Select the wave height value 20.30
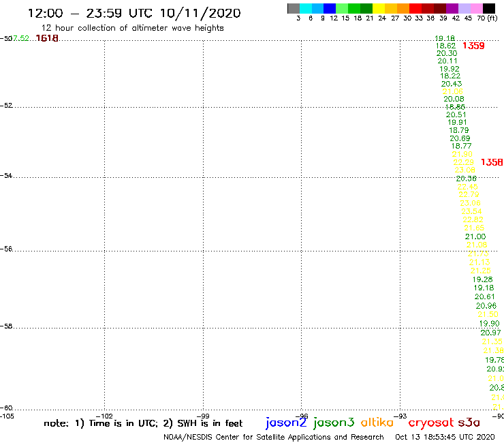Image resolution: width=504 pixels, height=443 pixels. [447, 53]
